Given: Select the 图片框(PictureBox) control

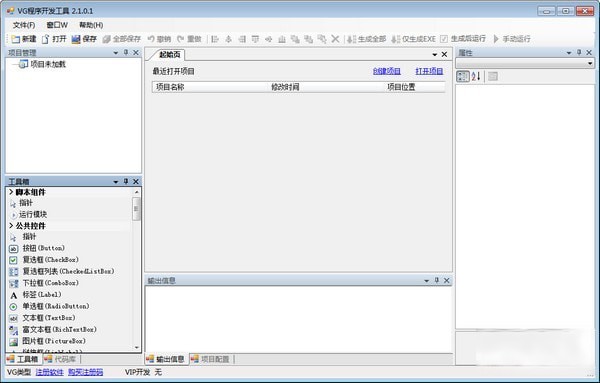Looking at the screenshot, I should pyautogui.click(x=54, y=341).
